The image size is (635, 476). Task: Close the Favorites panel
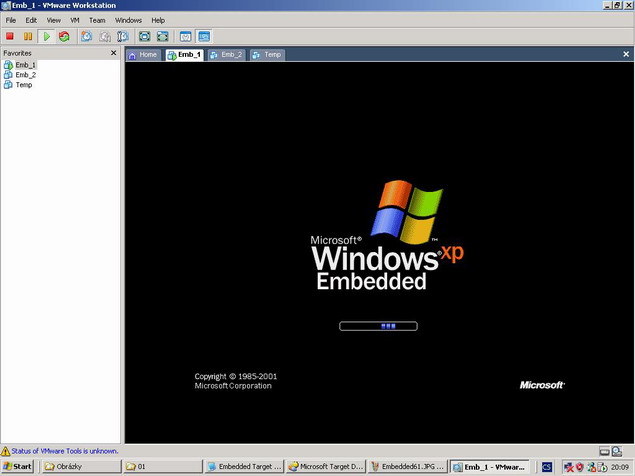pos(114,53)
